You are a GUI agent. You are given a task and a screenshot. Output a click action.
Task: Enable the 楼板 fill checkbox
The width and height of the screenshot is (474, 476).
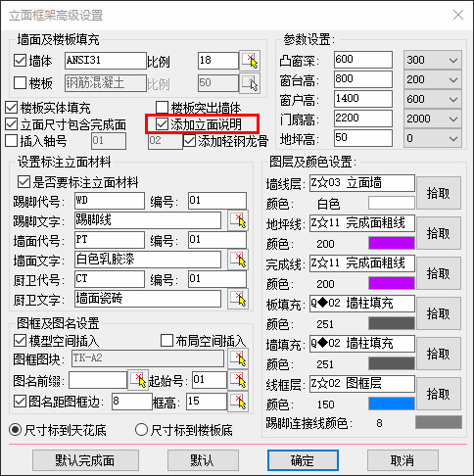coord(20,82)
